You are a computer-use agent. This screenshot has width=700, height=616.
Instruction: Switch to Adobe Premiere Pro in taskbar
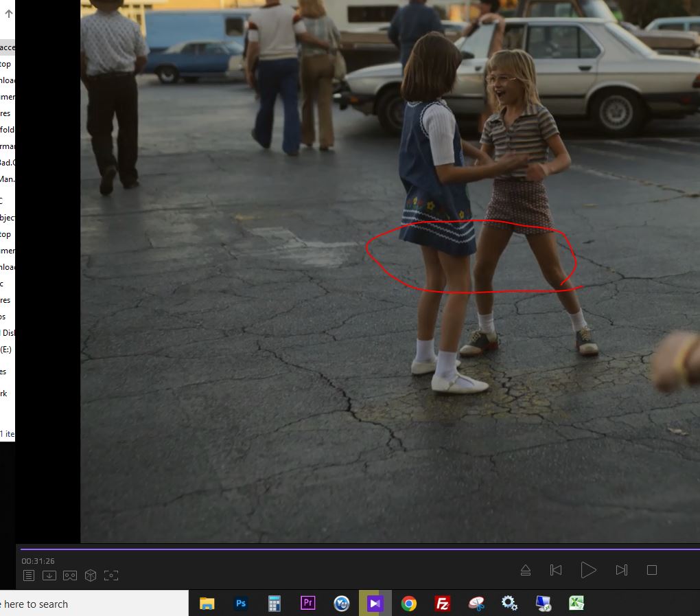(x=307, y=604)
